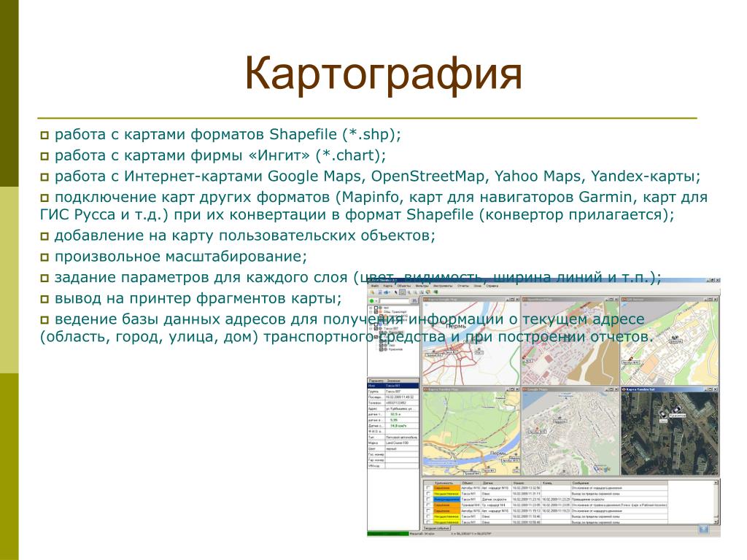Viewport: 747px width, 560px height.
Task: Check the event row at 13:32:56
Action: [428, 488]
